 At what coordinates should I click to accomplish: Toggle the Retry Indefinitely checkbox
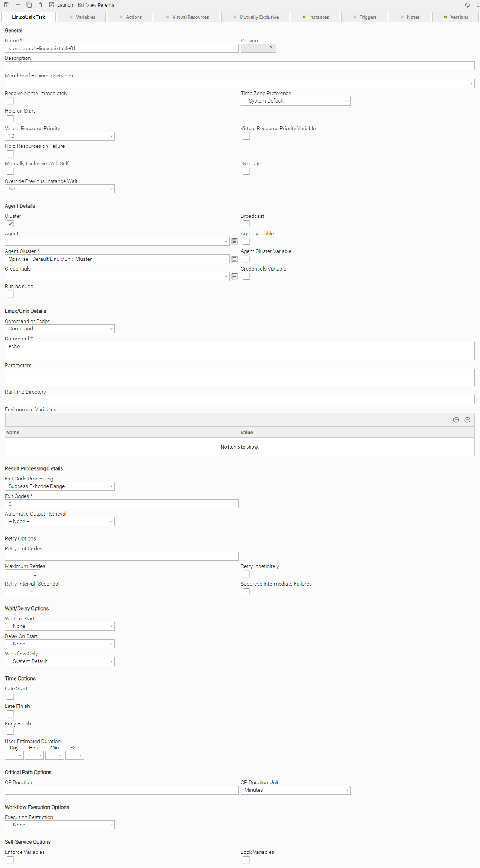[246, 574]
